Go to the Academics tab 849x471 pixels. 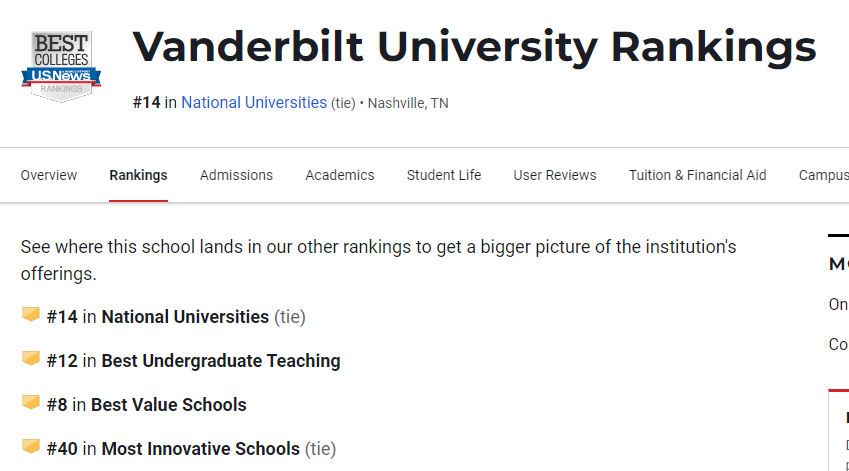(x=339, y=175)
